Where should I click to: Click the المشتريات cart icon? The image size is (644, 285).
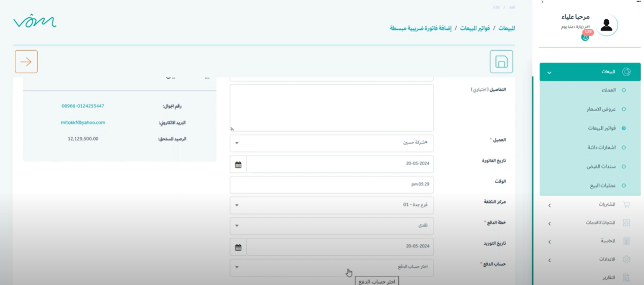[626, 205]
